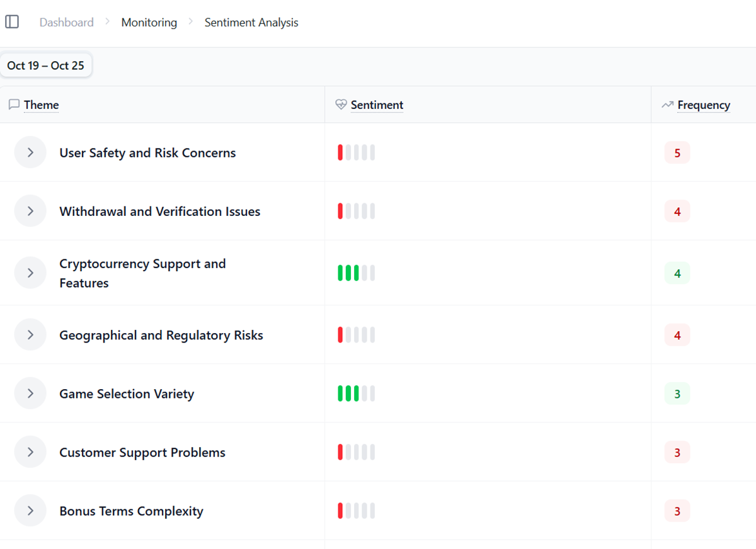The width and height of the screenshot is (756, 549).
Task: Click the Game Selection Variety theme
Action: click(127, 394)
